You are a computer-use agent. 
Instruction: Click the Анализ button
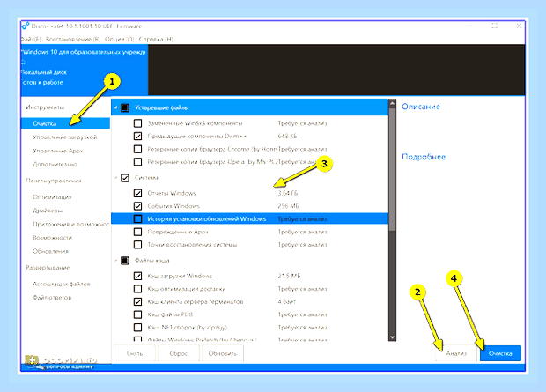pyautogui.click(x=456, y=353)
